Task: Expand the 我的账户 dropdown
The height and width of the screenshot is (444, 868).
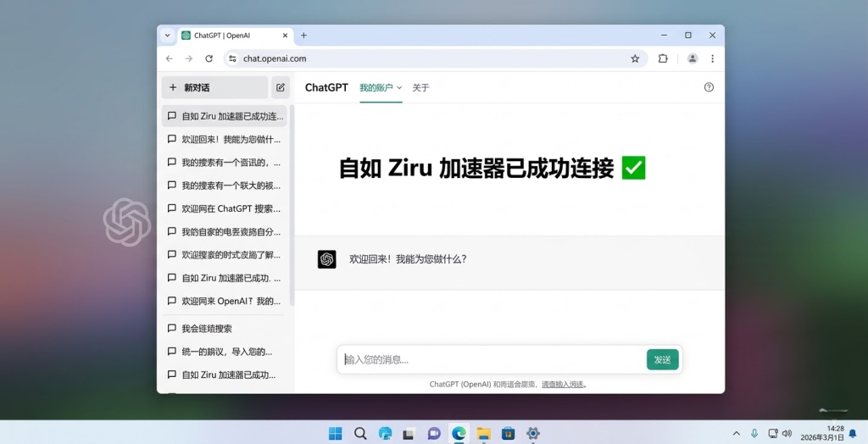Action: point(381,87)
